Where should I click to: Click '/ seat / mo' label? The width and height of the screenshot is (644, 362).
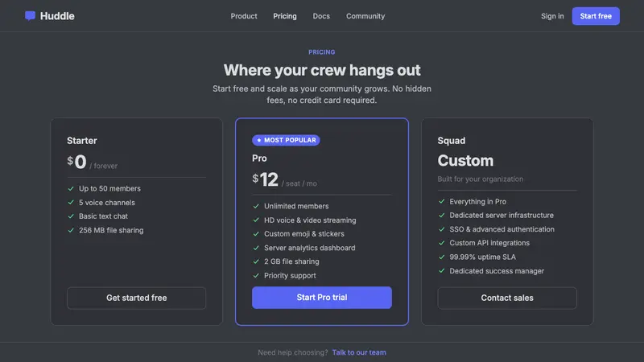[x=299, y=183]
